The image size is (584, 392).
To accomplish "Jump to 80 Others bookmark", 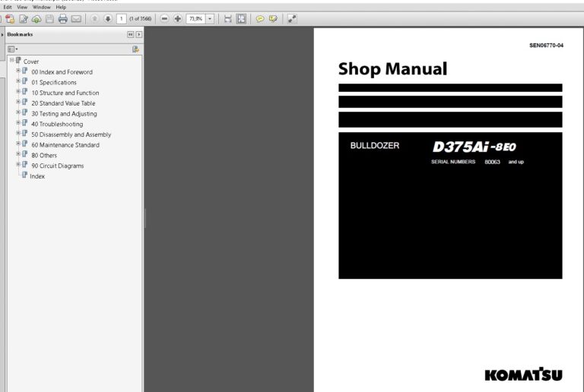I will pyautogui.click(x=44, y=155).
